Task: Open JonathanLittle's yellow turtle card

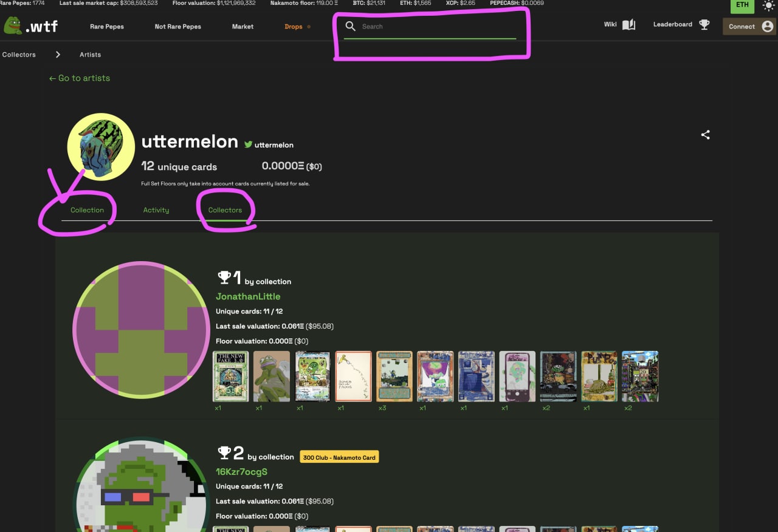Action: [x=599, y=377]
